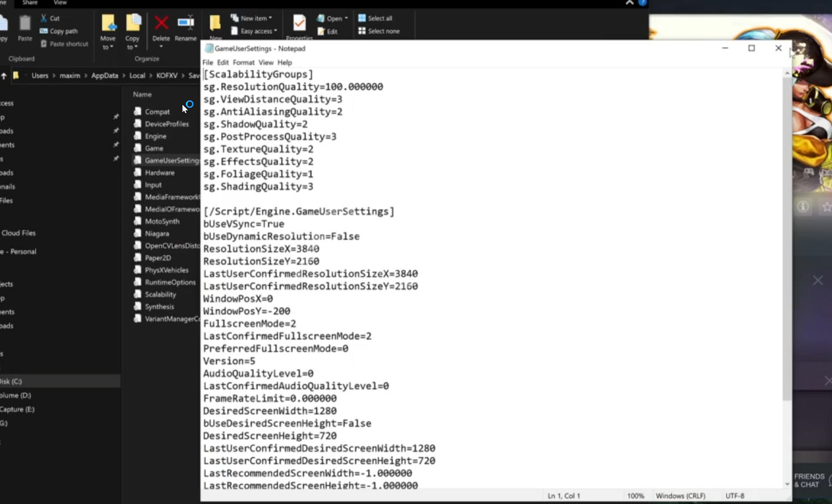This screenshot has width=832, height=504.
Task: Expand the Copy to dropdown
Action: [x=132, y=47]
